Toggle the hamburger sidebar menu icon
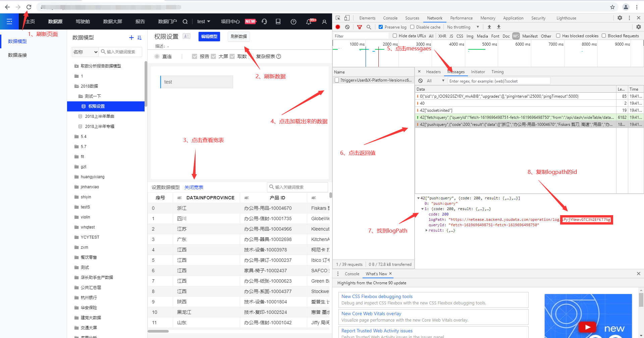 pos(9,21)
